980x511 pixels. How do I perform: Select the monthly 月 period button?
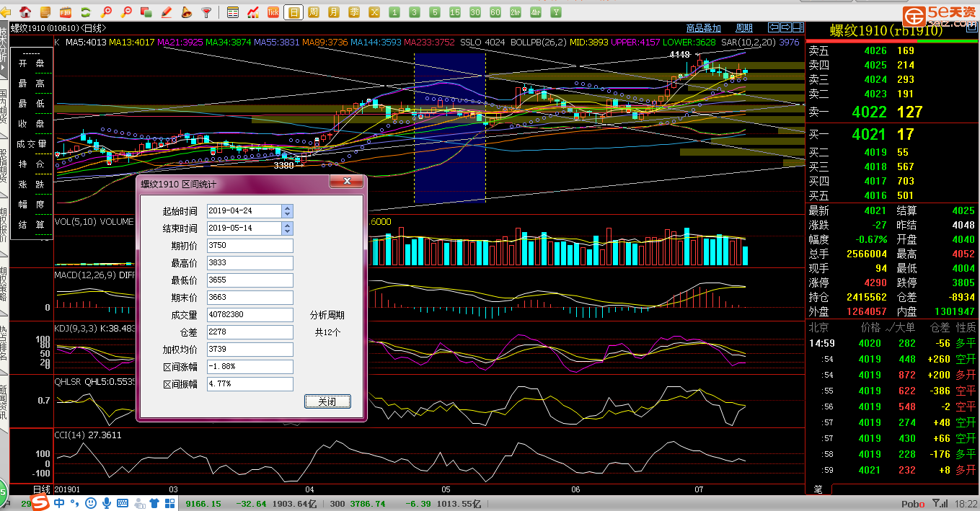click(334, 12)
